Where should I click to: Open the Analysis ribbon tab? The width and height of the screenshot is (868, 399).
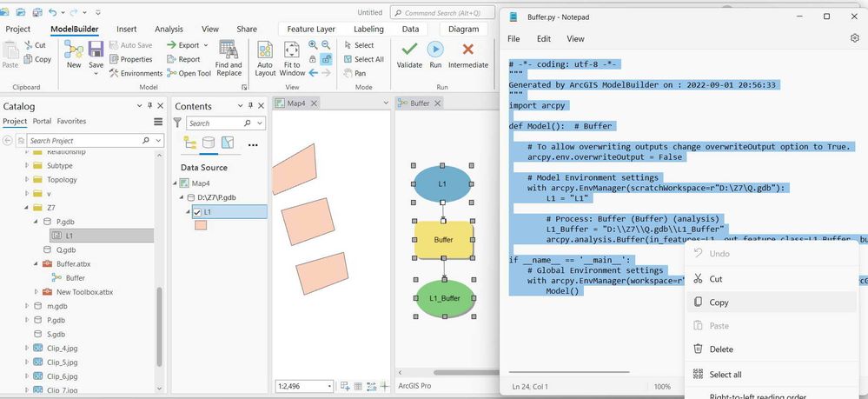pyautogui.click(x=169, y=29)
